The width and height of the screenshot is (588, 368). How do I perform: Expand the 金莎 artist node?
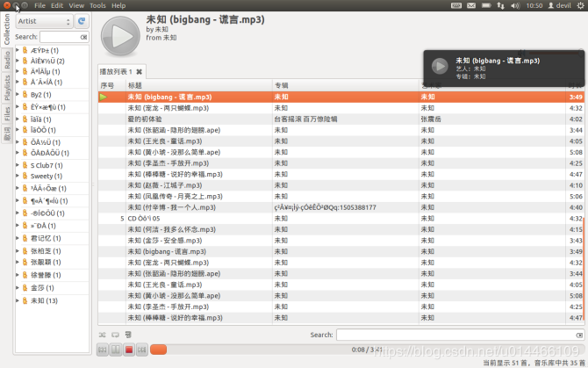[x=18, y=288]
